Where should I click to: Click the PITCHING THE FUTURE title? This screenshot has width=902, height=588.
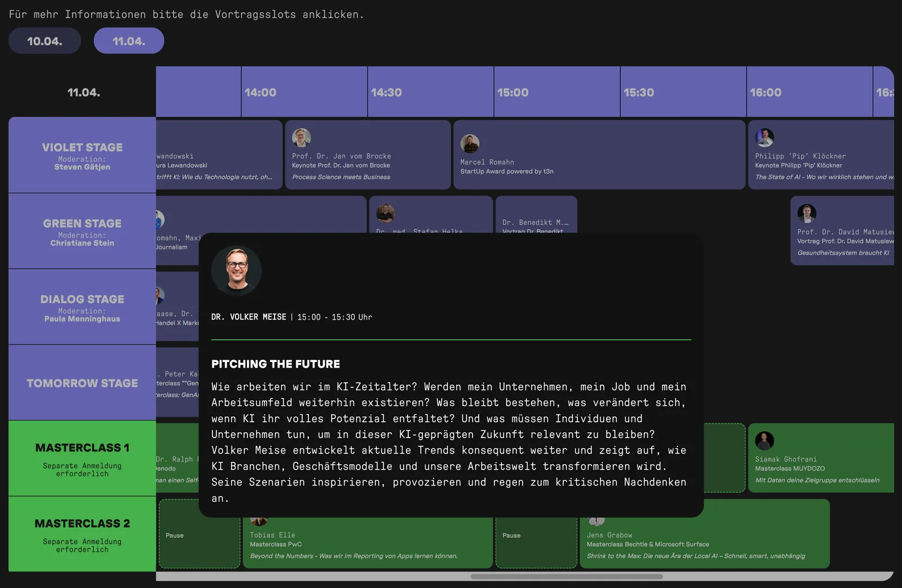pos(276,364)
